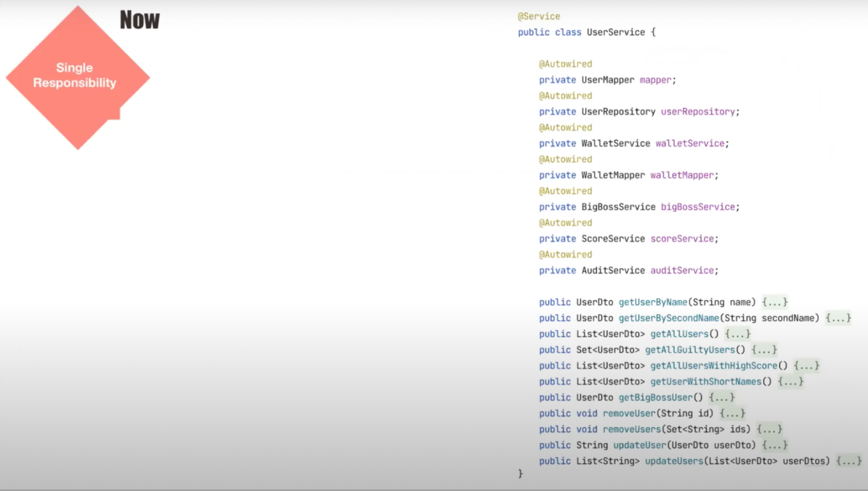This screenshot has width=868, height=491.
Task: Select the scoreService field name
Action: coord(682,239)
